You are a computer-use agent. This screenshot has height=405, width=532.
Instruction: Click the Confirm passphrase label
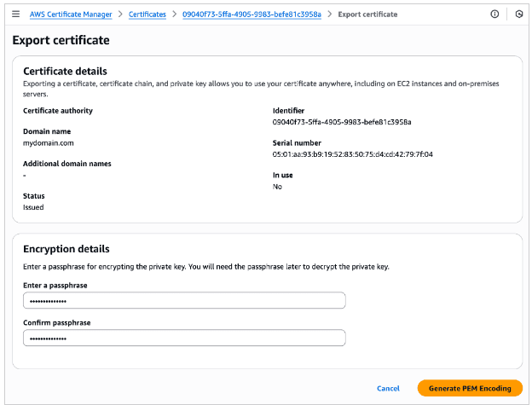point(56,322)
